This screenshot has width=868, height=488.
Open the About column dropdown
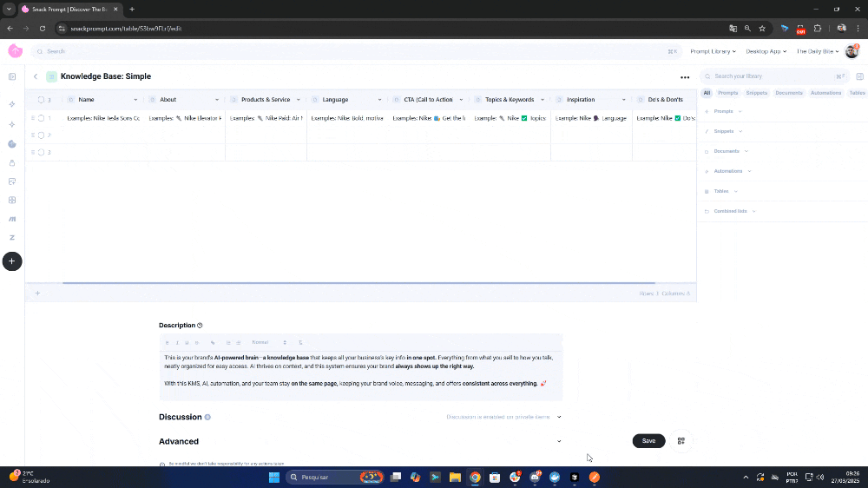point(217,100)
